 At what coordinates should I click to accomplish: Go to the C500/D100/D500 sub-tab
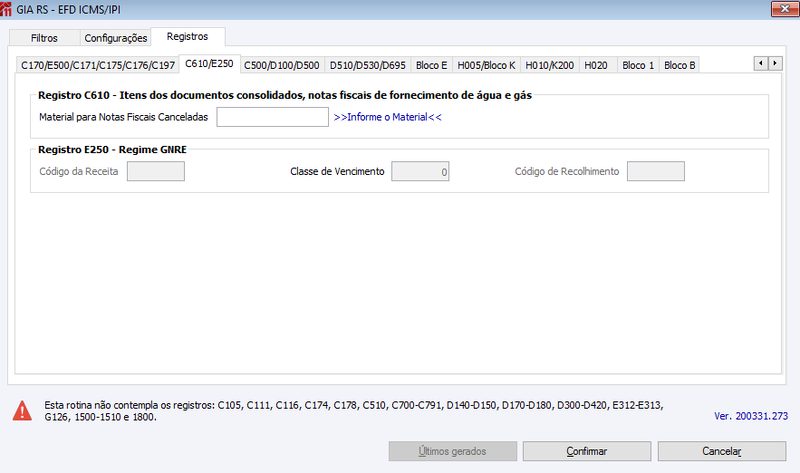click(x=282, y=65)
